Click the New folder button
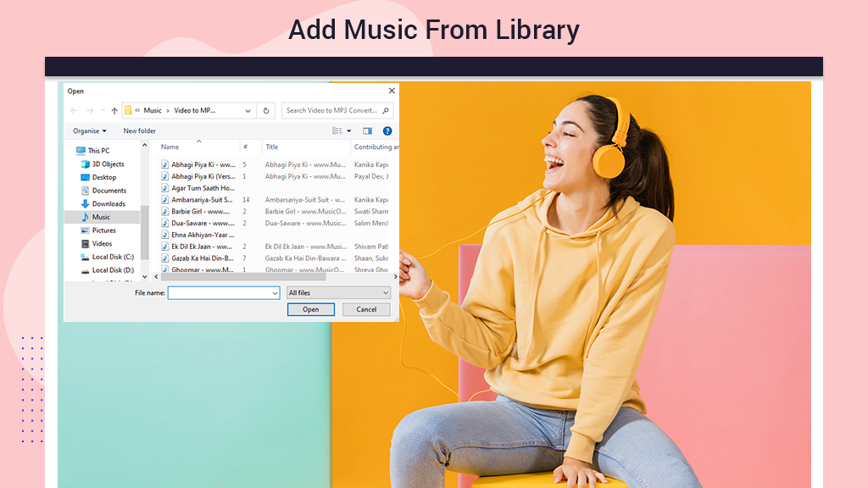868x488 pixels. tap(140, 131)
